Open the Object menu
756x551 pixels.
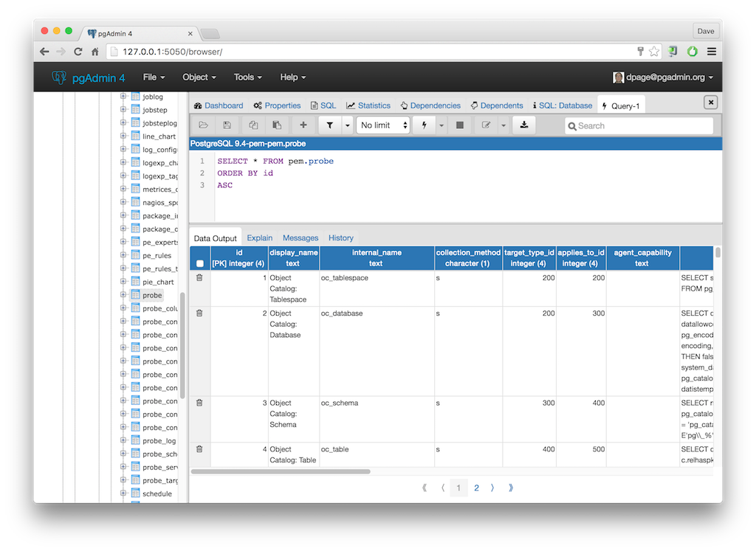pos(199,77)
